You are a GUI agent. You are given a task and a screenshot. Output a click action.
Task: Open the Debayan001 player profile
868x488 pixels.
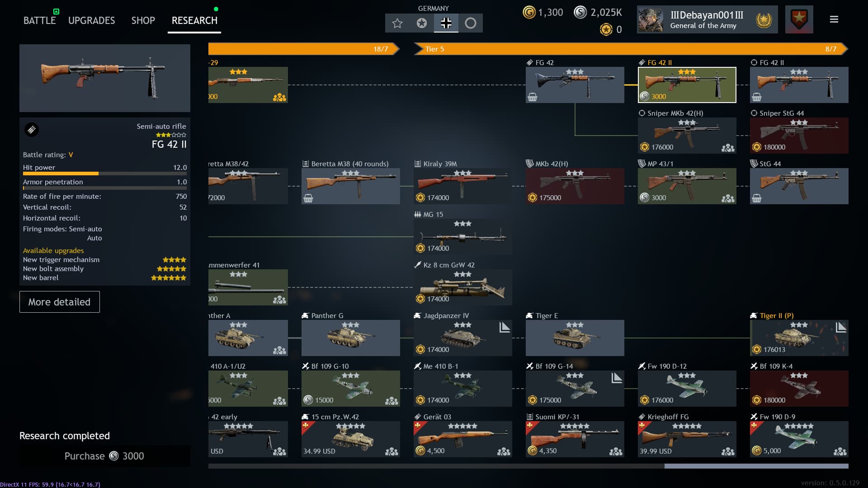click(707, 19)
